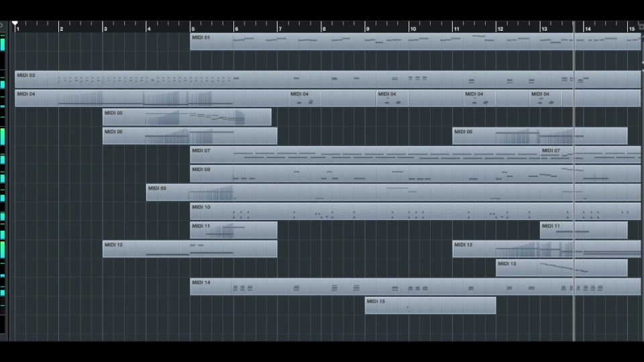Click bar 10 on the ruler
Image resolution: width=644 pixels, height=362 pixels.
pos(413,29)
